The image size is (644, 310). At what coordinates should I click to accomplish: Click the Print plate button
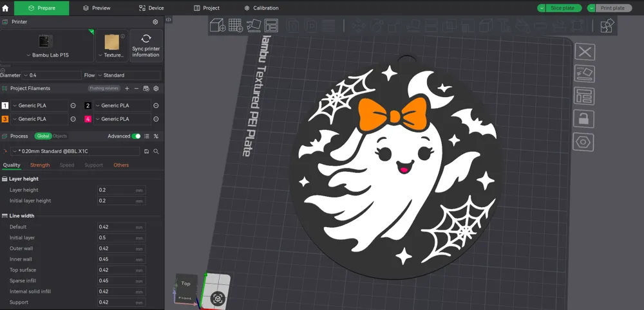click(x=614, y=8)
